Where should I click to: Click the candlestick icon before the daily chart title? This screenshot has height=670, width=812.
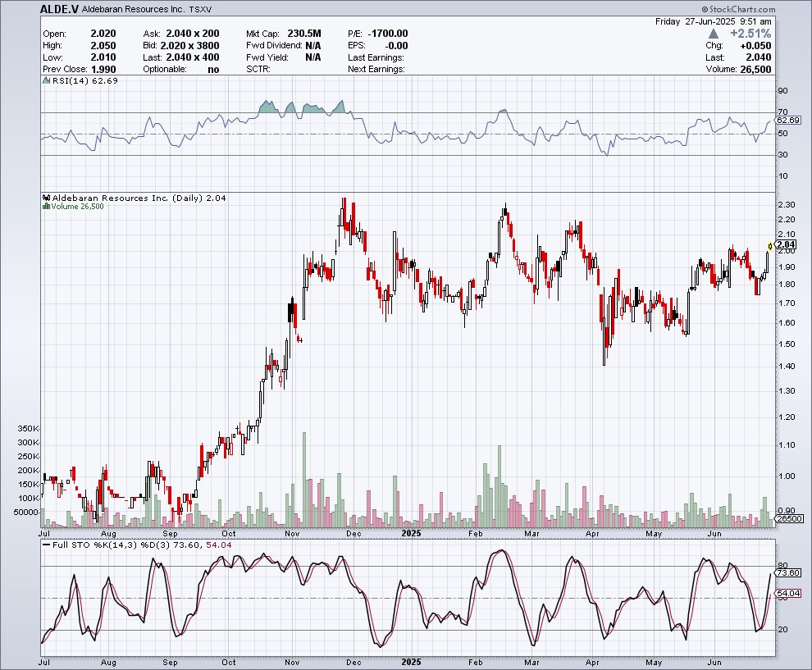pos(47,198)
